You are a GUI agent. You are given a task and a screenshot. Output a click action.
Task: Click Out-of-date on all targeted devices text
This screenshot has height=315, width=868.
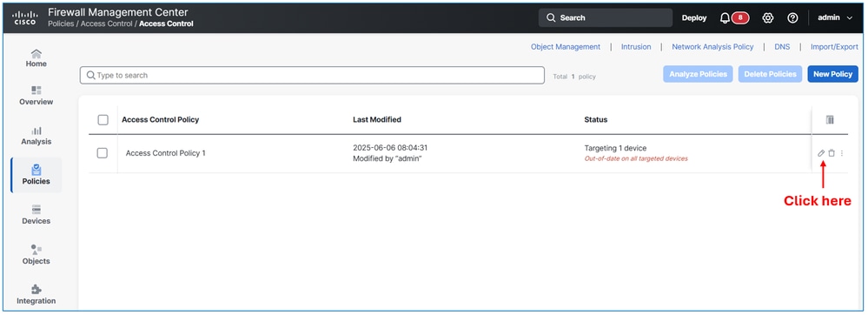pyautogui.click(x=636, y=158)
